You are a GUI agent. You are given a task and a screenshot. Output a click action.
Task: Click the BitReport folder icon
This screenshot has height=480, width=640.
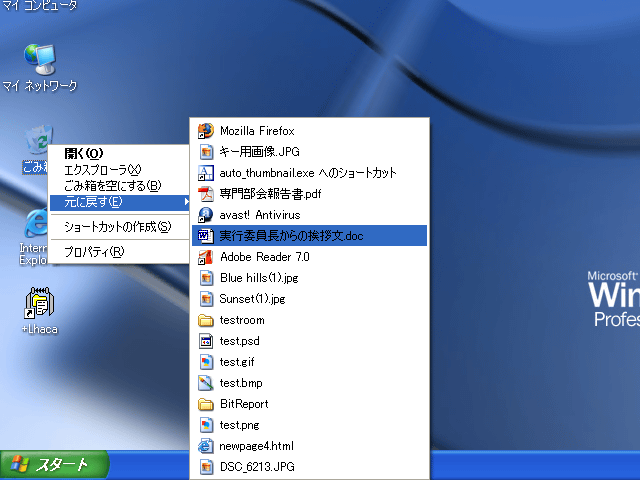pos(206,404)
